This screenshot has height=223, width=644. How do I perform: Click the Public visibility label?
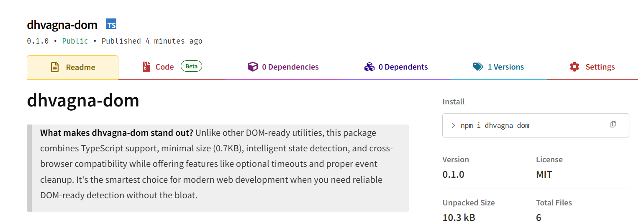pyautogui.click(x=75, y=41)
